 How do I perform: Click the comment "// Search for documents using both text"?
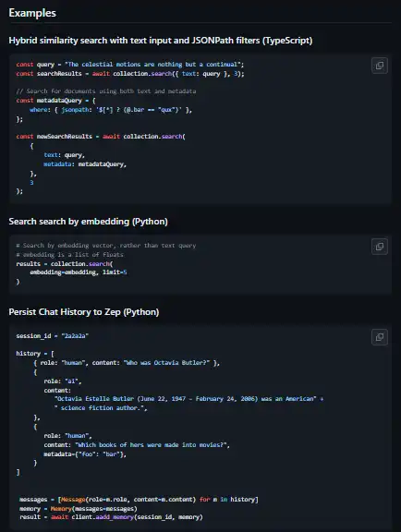(x=106, y=91)
